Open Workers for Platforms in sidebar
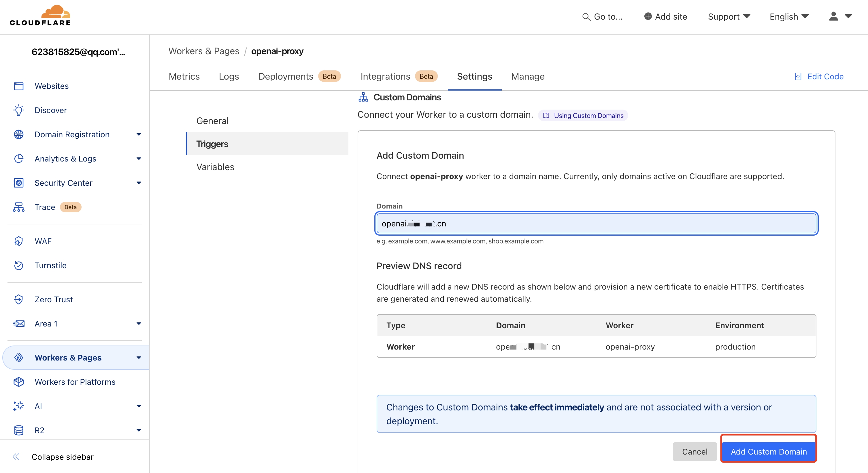The width and height of the screenshot is (868, 473). click(75, 382)
